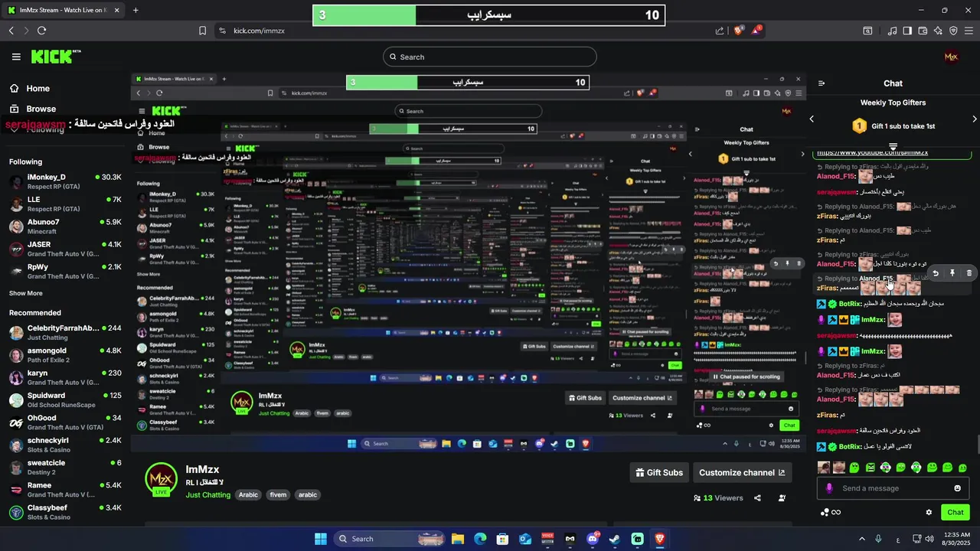Click the Gift Subs button
Screen dimensions: 980x551
tap(659, 473)
